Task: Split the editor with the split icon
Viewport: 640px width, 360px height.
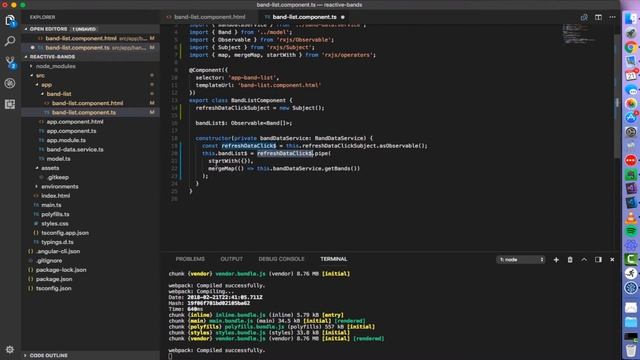Action: click(598, 17)
